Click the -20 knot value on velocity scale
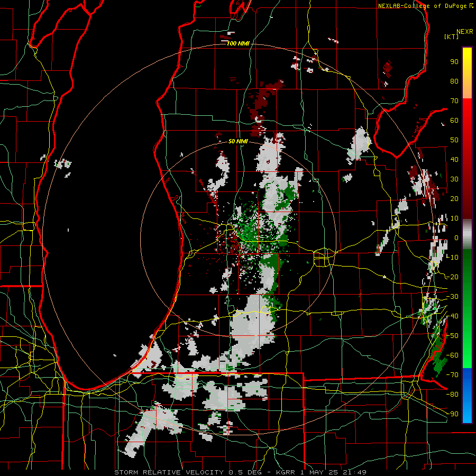 click(x=452, y=277)
